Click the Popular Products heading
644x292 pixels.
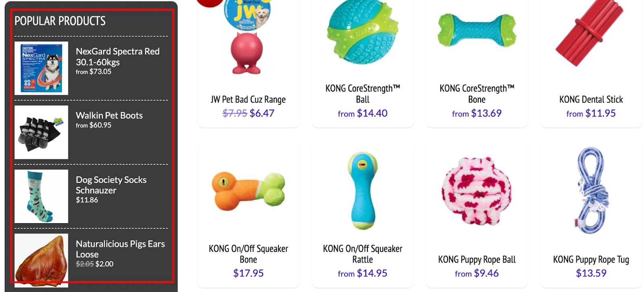click(60, 21)
